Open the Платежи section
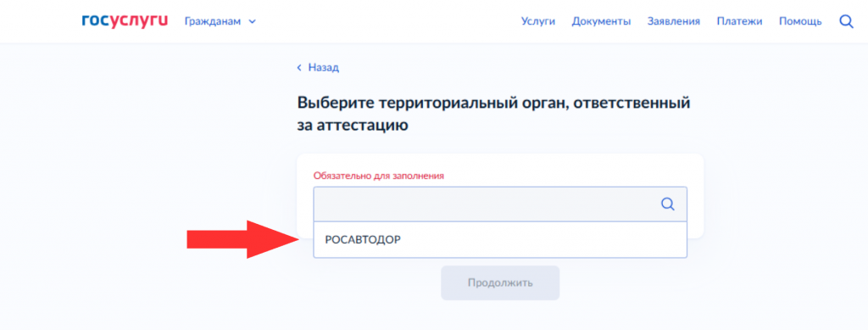The height and width of the screenshot is (330, 868). (739, 21)
